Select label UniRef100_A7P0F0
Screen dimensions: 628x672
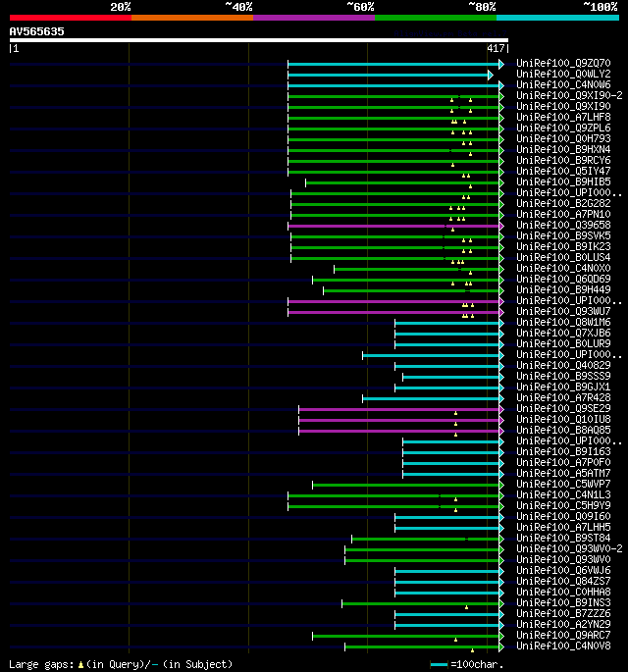(x=563, y=462)
